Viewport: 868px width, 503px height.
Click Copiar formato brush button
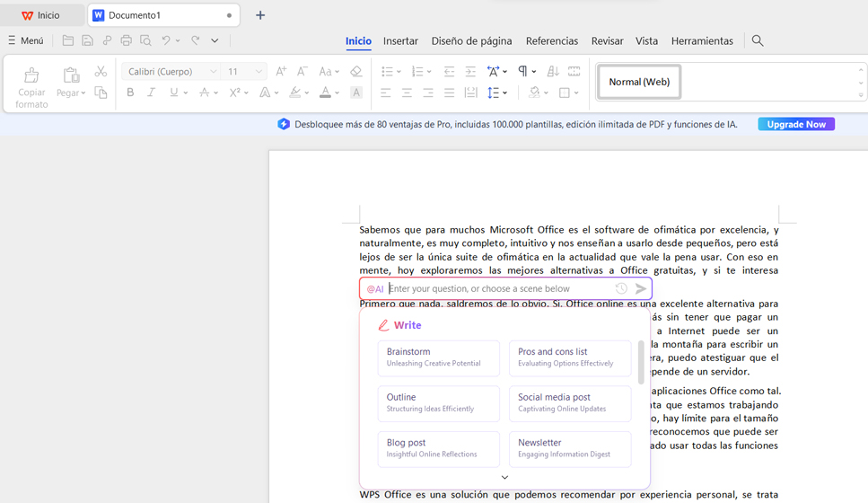(x=31, y=87)
